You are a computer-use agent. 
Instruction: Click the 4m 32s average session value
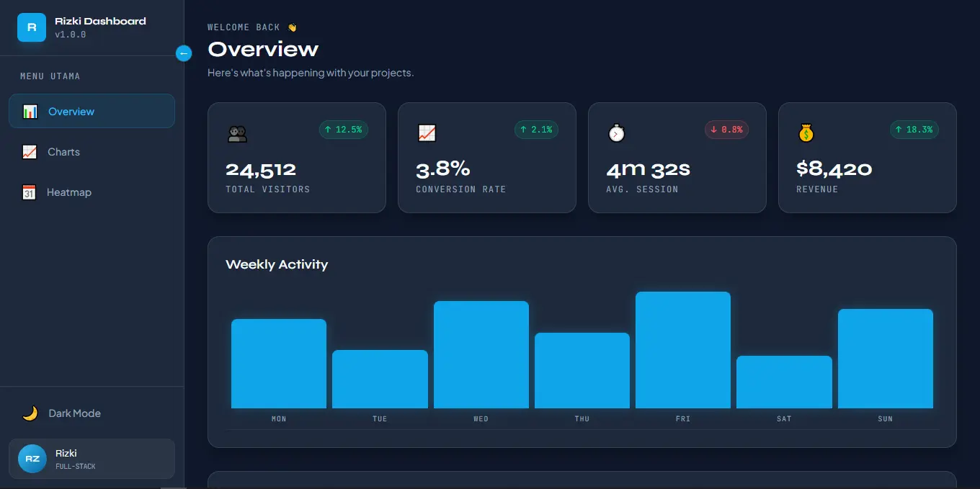pos(648,170)
